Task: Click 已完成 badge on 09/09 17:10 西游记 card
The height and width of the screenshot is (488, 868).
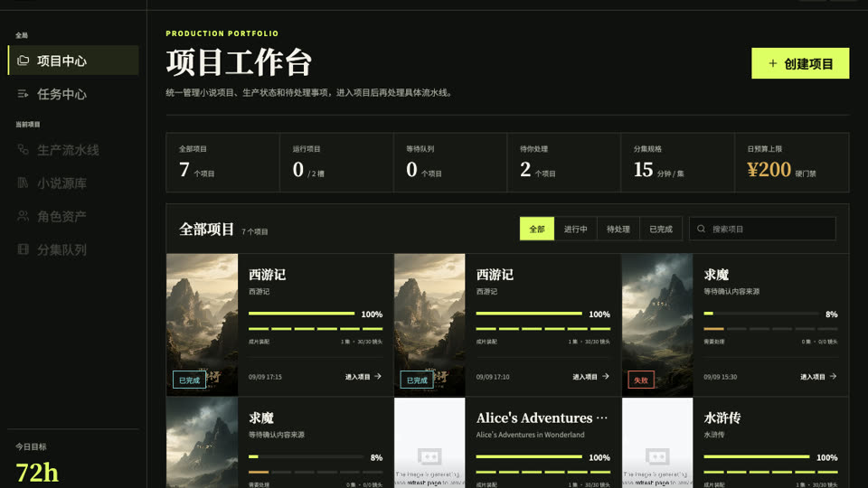Action: 417,380
